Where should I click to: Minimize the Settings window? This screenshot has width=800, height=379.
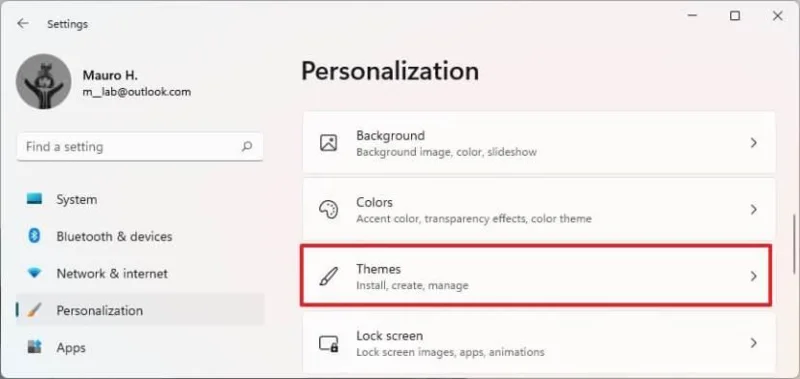[692, 16]
